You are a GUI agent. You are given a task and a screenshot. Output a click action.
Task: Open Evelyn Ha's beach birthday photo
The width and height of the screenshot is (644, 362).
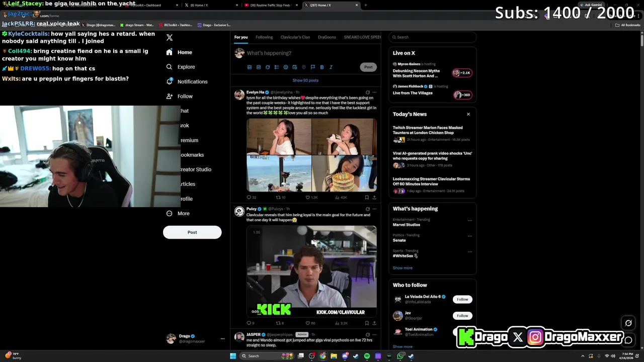[x=279, y=173]
